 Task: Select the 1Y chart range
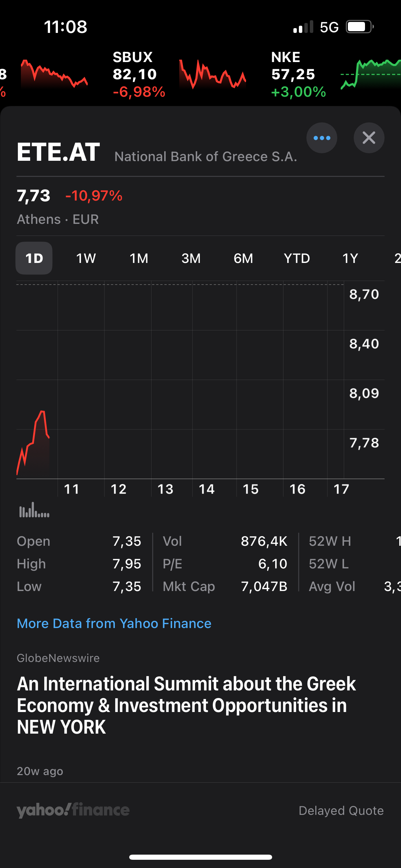click(x=350, y=258)
